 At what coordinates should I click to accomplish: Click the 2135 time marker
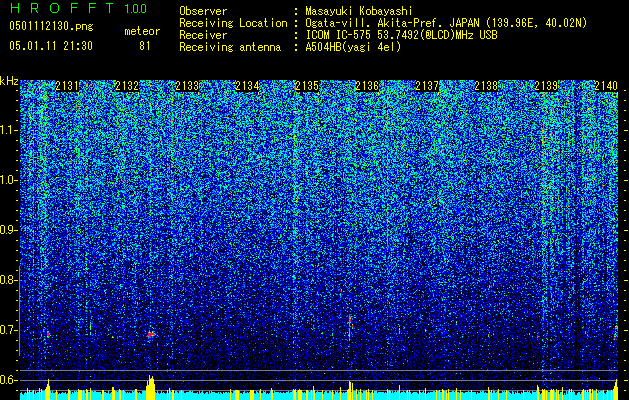pyautogui.click(x=307, y=86)
